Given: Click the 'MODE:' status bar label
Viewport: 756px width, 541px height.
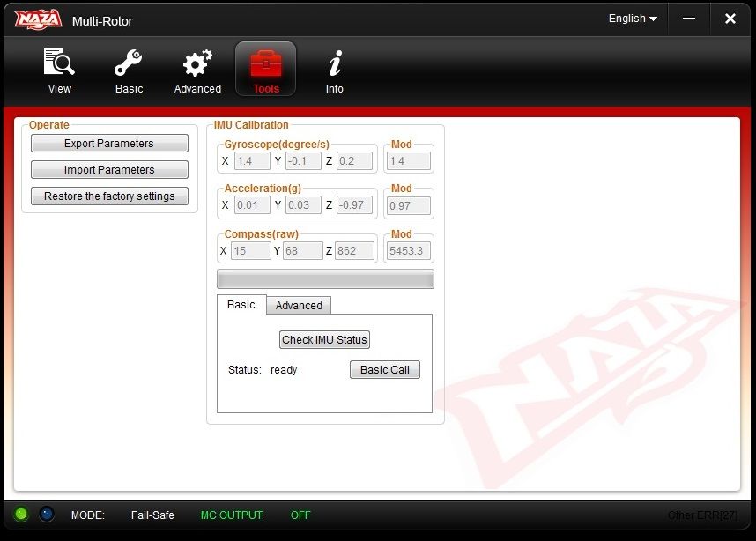Looking at the screenshot, I should [88, 515].
